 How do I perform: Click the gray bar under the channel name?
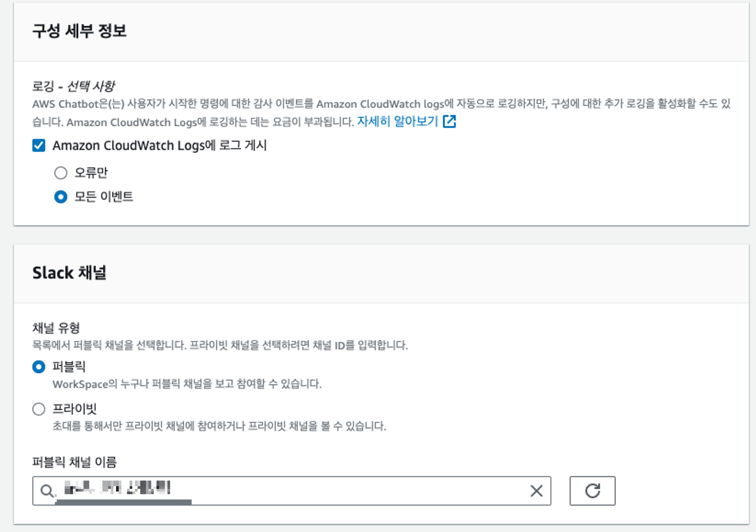(x=123, y=502)
